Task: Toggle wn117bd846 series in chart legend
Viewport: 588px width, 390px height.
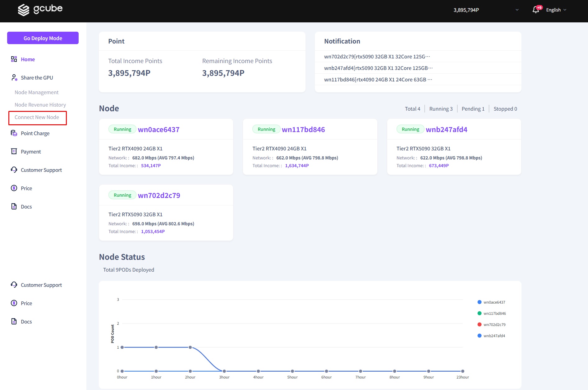Action: (494, 313)
